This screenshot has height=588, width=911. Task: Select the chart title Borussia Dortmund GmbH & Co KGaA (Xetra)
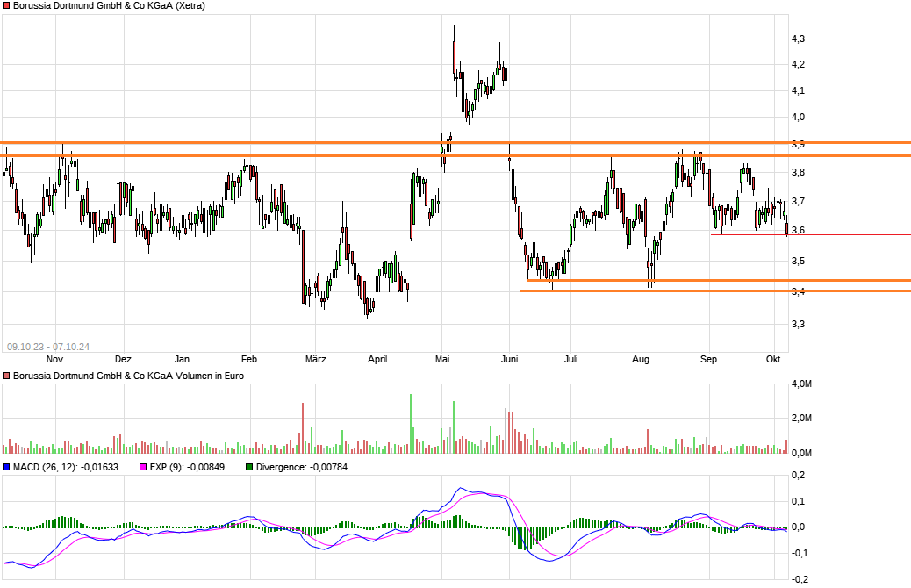[x=109, y=6]
